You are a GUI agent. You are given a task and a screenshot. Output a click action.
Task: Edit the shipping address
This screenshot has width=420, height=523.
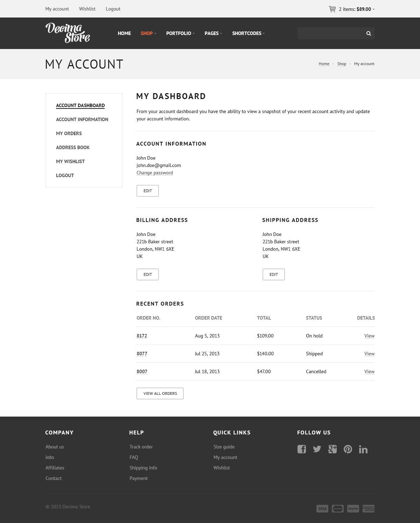(x=274, y=274)
